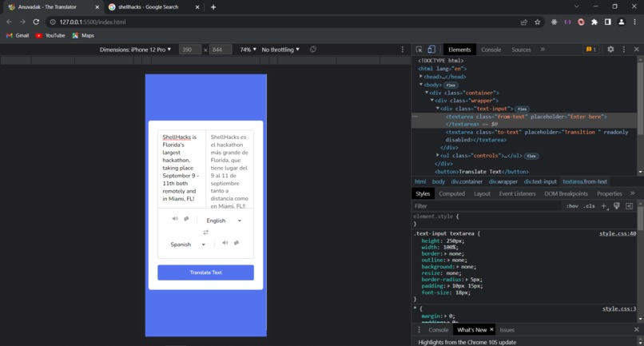Click the site information icon
The image size is (644, 346).
[x=53, y=22]
